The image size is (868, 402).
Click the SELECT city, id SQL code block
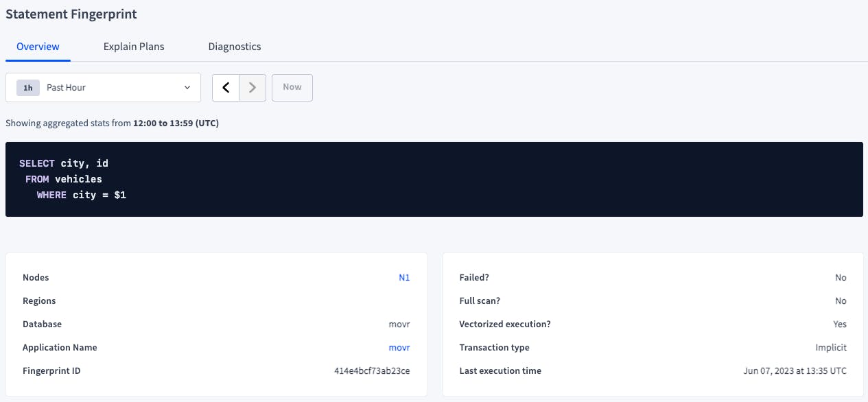point(434,180)
